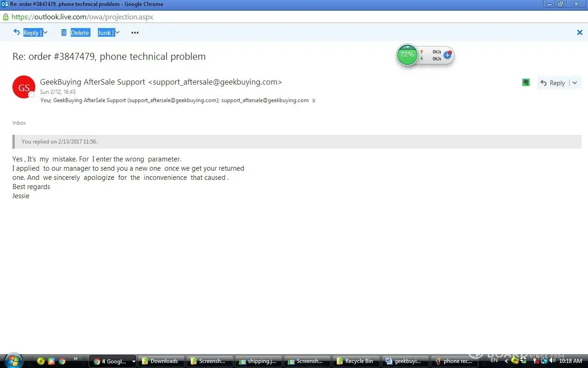
Task: Click the green Evernote clipper icon
Action: pos(526,82)
